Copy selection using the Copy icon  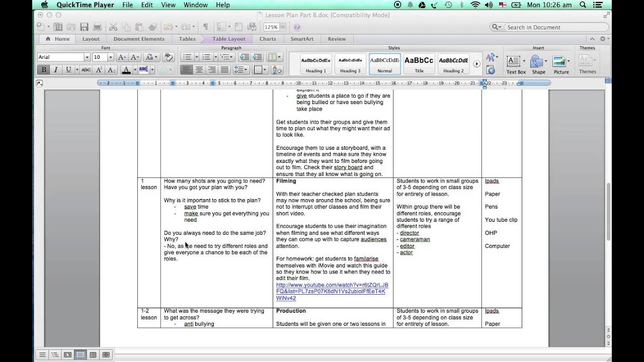(x=126, y=27)
